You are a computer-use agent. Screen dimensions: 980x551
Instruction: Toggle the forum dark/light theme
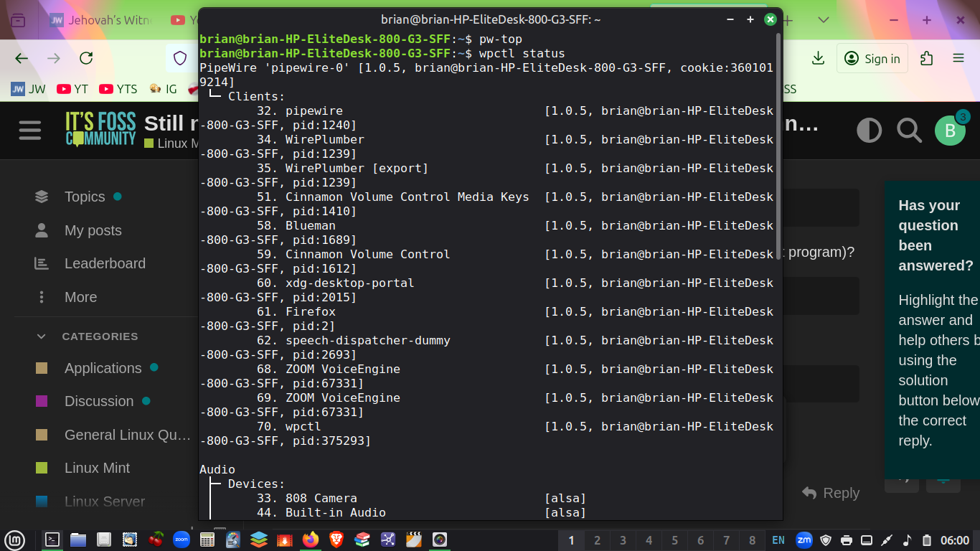pyautogui.click(x=870, y=131)
